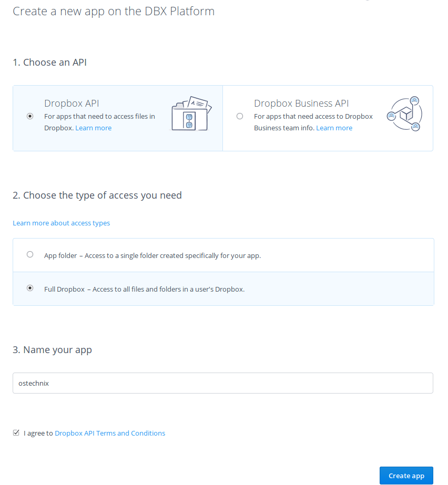Click the Dropbox API folder illustration icon
Image resolution: width=448 pixels, height=485 pixels.
coord(191,113)
